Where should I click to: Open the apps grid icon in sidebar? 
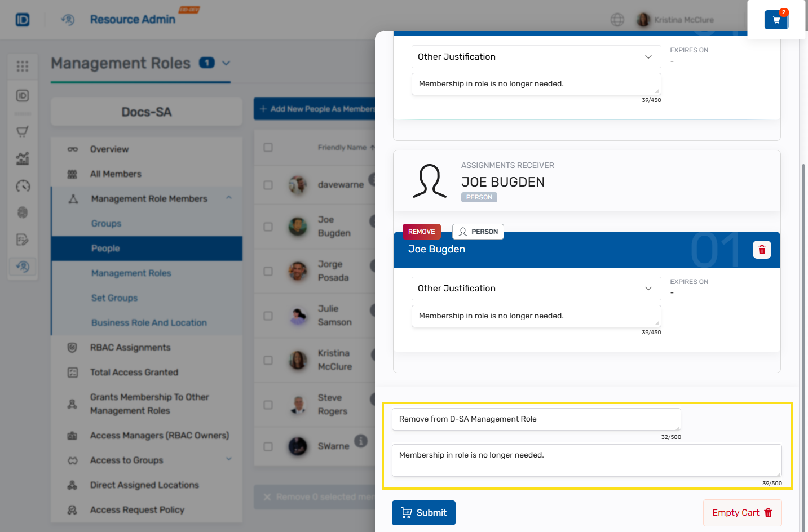[23, 66]
